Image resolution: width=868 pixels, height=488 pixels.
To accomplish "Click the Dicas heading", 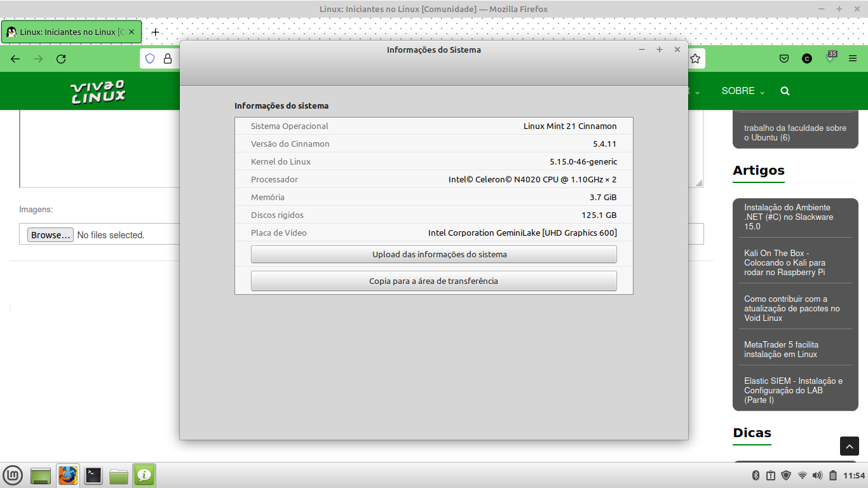I will point(752,433).
